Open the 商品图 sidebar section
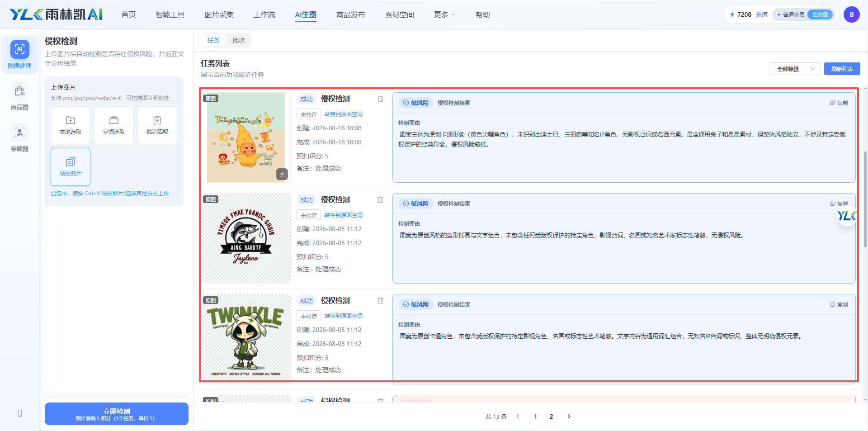 coord(19,97)
